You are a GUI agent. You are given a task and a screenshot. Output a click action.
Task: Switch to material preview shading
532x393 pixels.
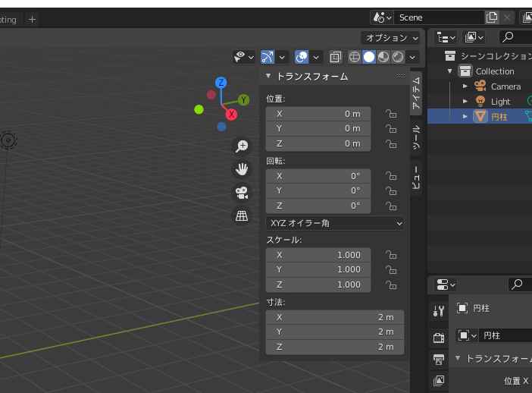click(383, 57)
